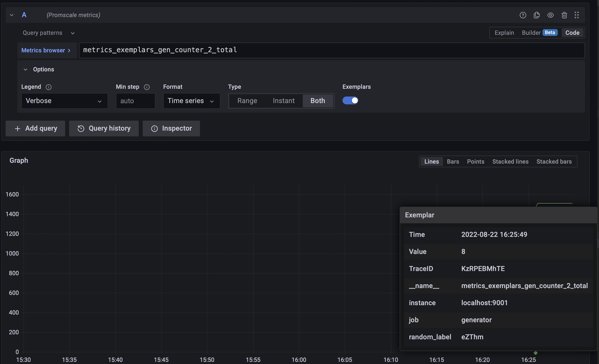Screen dimensions: 599x364
Task: Open the Inspector
Action: [171, 128]
